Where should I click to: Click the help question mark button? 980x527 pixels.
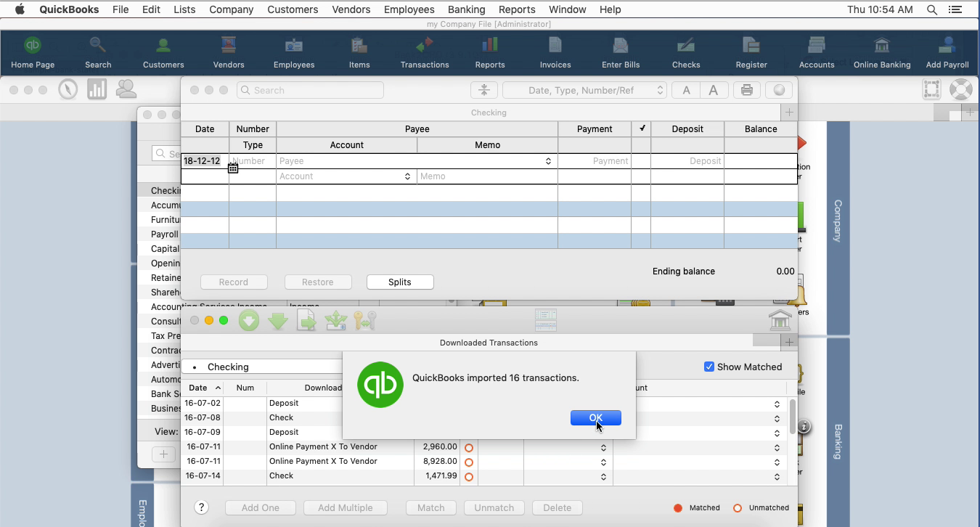coord(202,507)
